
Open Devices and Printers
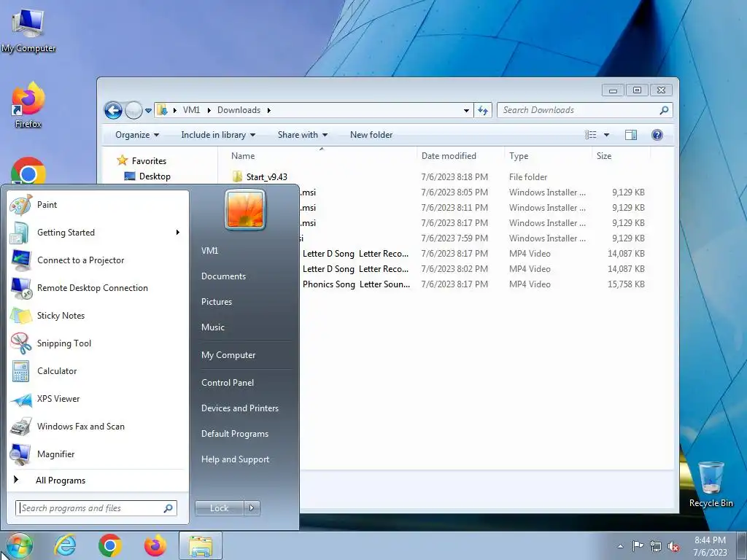coord(239,408)
